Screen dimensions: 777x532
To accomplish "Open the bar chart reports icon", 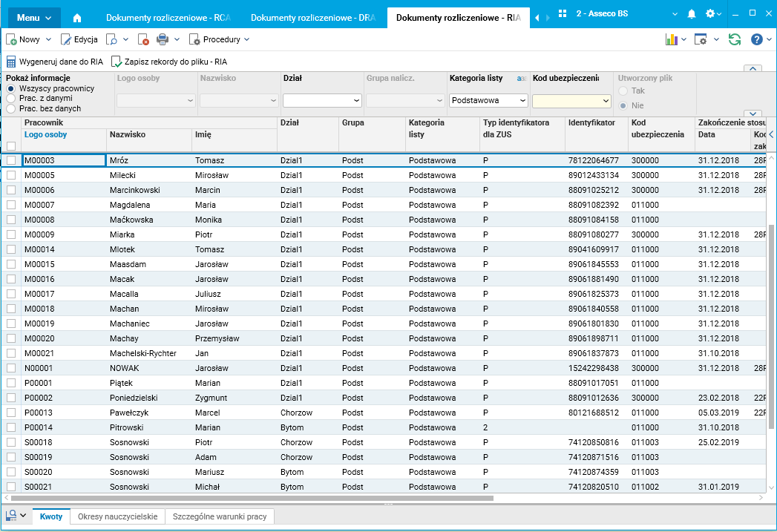I will 672,39.
